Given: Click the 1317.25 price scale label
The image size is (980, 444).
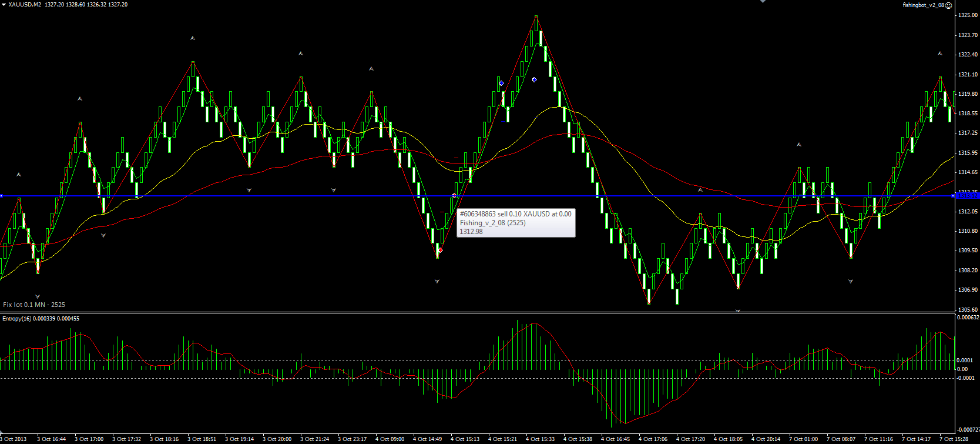Looking at the screenshot, I should 967,133.
